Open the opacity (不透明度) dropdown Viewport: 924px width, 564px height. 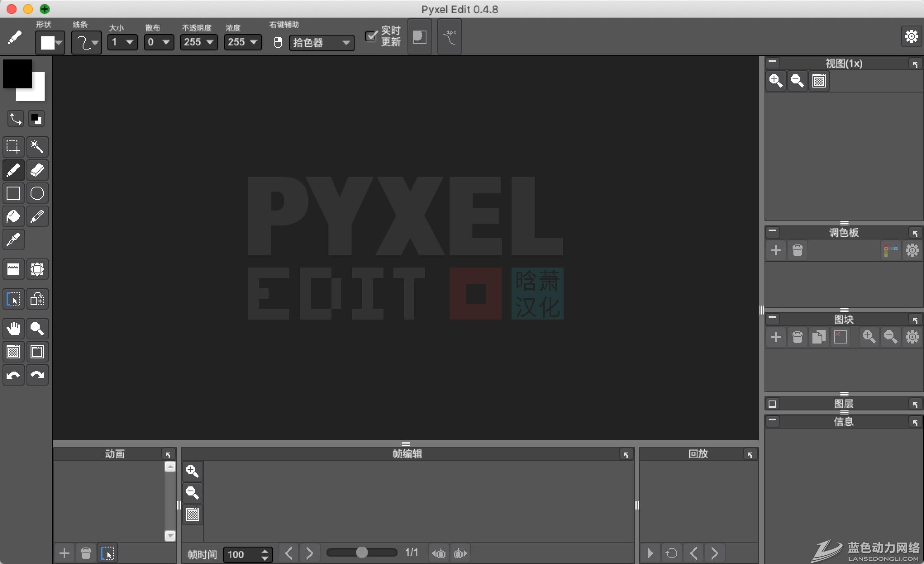[199, 42]
